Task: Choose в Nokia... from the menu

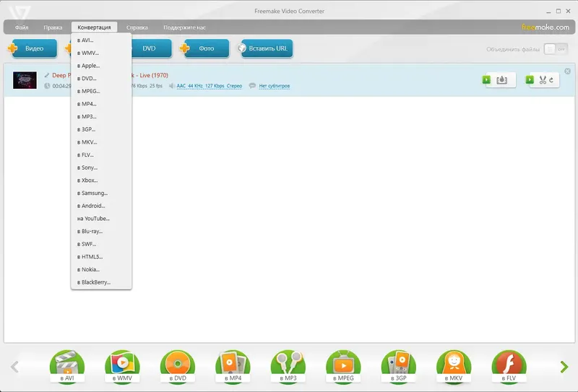Action: point(101,269)
